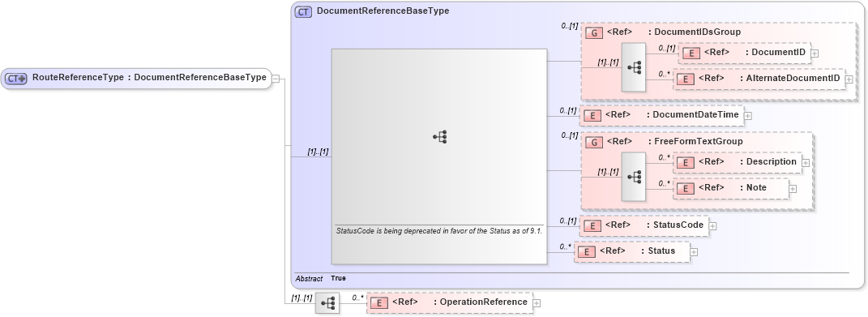868x317 pixels.
Task: Expand the Description element
Action: coord(806,163)
